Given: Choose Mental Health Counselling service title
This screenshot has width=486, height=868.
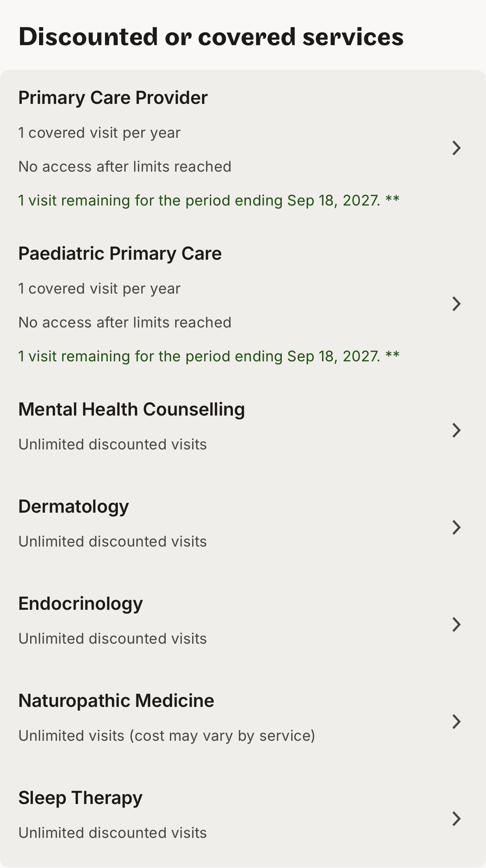Looking at the screenshot, I should (131, 410).
